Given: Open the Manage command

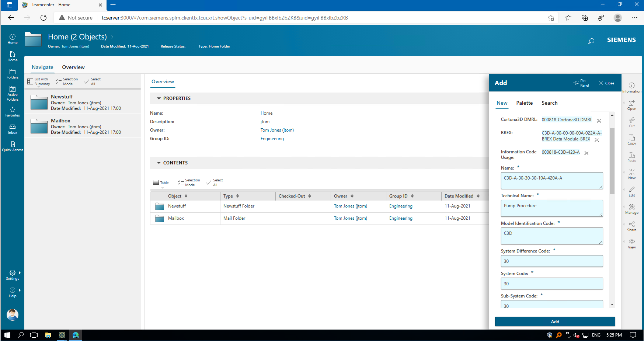Looking at the screenshot, I should coord(631,209).
